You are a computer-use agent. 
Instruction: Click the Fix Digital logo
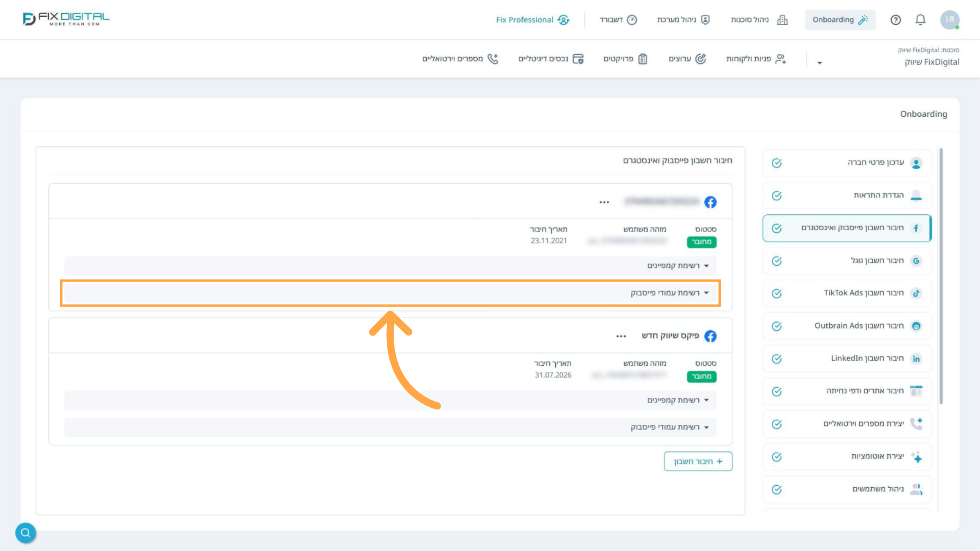pyautogui.click(x=66, y=19)
